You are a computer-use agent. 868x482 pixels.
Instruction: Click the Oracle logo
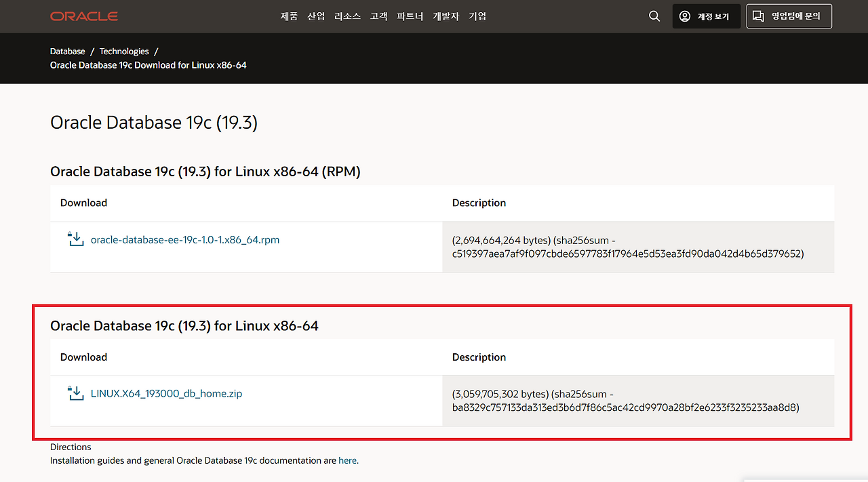83,16
